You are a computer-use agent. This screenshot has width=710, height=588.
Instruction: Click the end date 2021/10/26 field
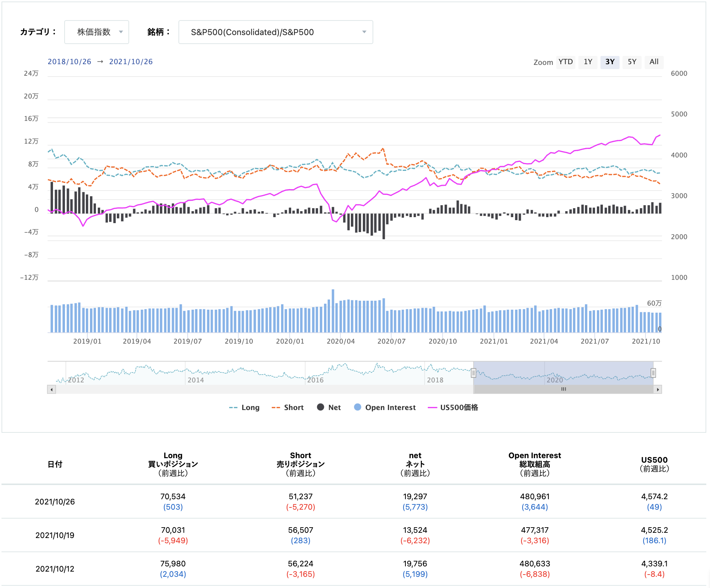coord(131,62)
